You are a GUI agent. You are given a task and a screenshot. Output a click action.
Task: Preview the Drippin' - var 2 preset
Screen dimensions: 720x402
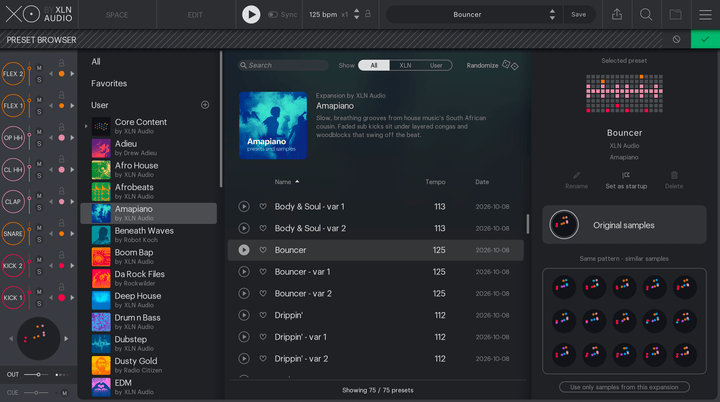pyautogui.click(x=244, y=358)
